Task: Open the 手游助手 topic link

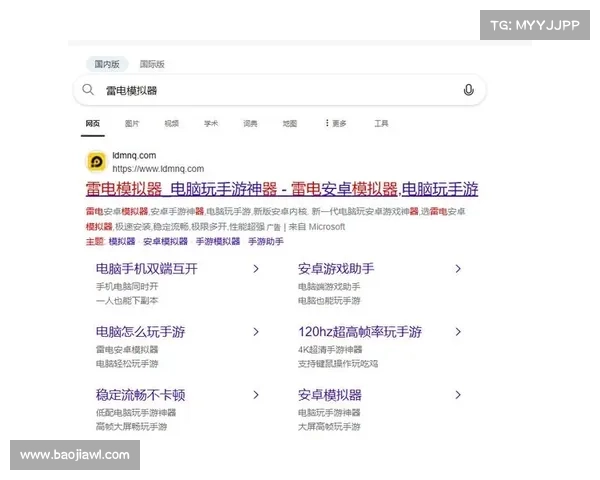Action: pyautogui.click(x=266, y=242)
